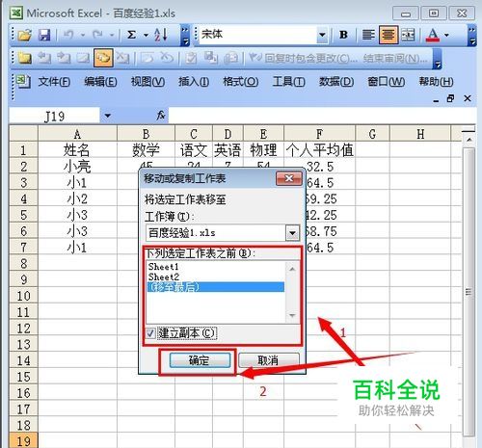
Task: Click the Name Box showing J19
Action: (x=55, y=116)
